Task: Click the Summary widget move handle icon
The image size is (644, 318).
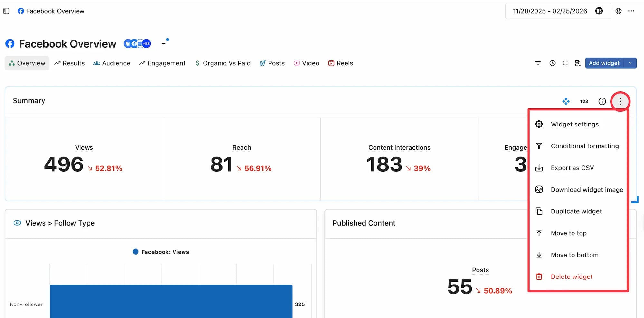Action: [x=566, y=101]
